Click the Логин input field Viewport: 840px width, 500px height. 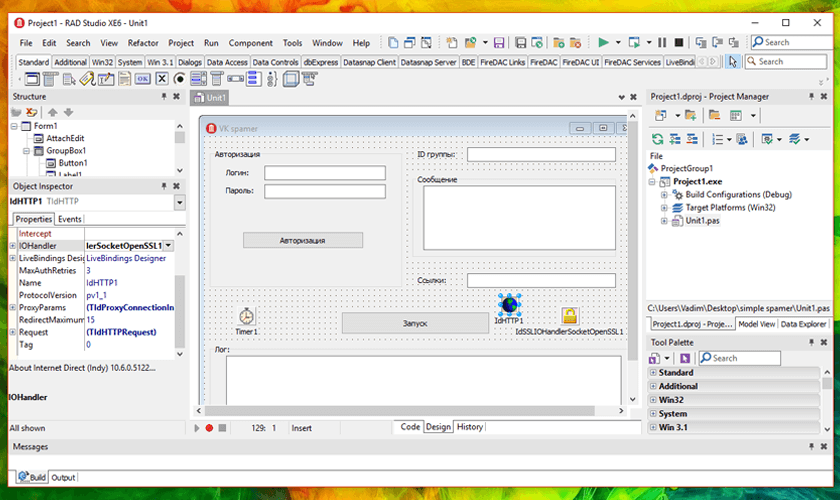325,173
